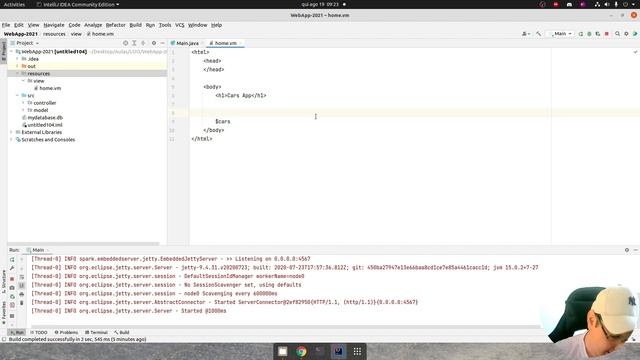The width and height of the screenshot is (640, 360).
Task: Select untitled104.iml in project tree
Action: click(42, 125)
